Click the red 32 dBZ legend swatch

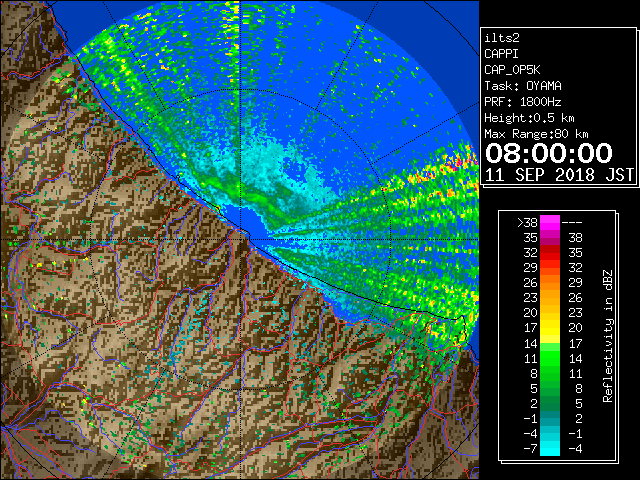pyautogui.click(x=550, y=253)
